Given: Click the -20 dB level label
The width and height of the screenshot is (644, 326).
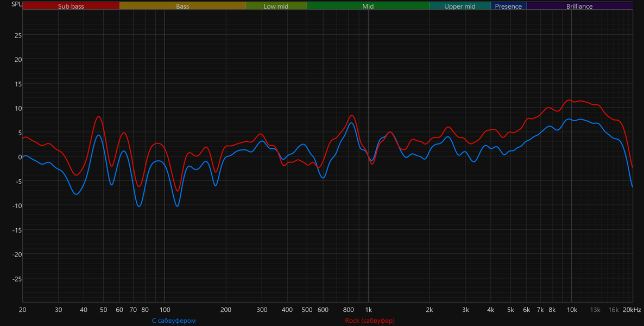Looking at the screenshot, I should [x=17, y=254].
